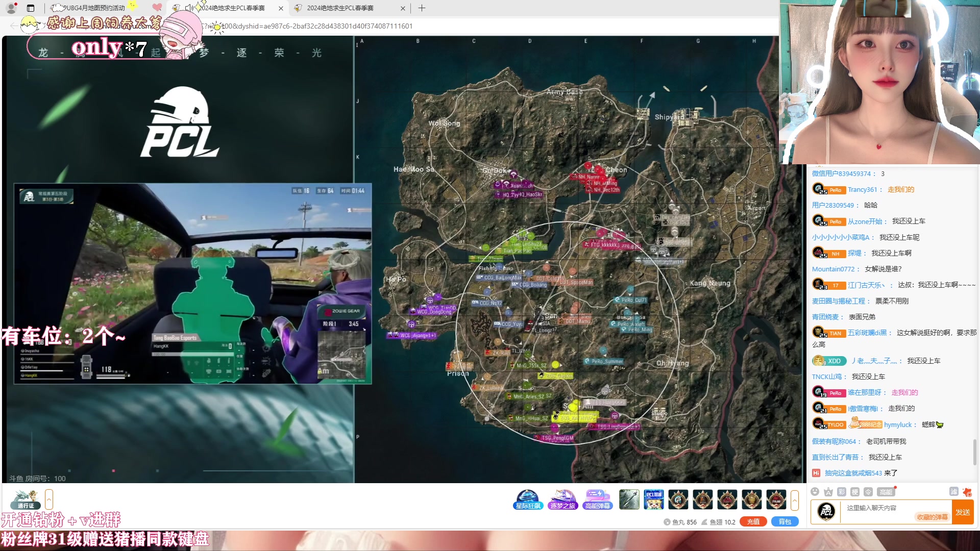
Task: Switch to second 2024绝地求生PCL春季赛 tab
Action: (340, 8)
